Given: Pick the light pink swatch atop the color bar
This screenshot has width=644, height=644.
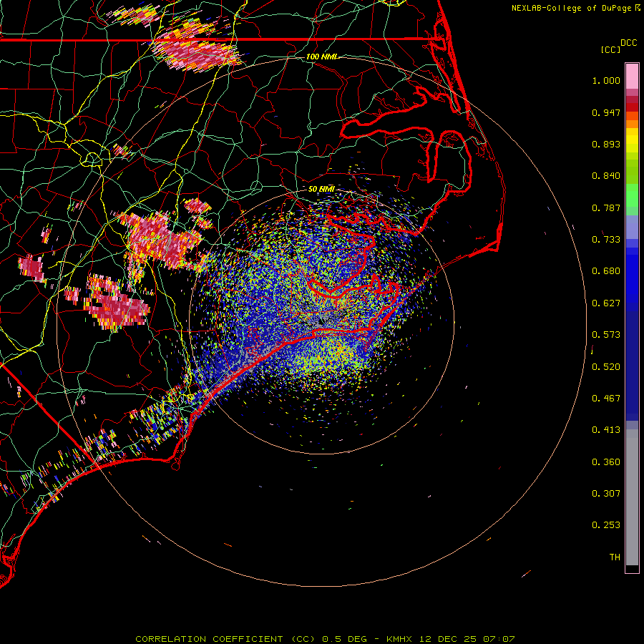Looking at the screenshot, I should 632,77.
